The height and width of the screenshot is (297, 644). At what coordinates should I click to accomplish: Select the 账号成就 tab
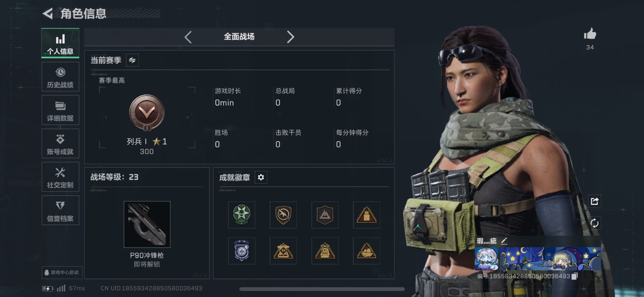click(x=60, y=144)
